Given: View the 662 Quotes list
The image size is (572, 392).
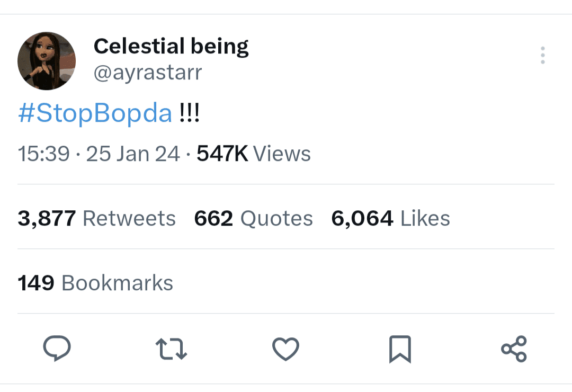Looking at the screenshot, I should coord(254,218).
